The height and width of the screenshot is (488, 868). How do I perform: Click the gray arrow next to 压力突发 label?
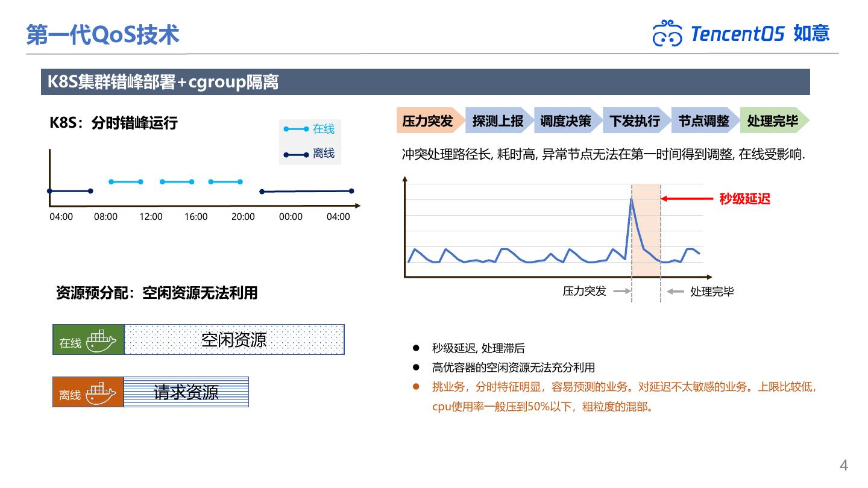(x=621, y=291)
